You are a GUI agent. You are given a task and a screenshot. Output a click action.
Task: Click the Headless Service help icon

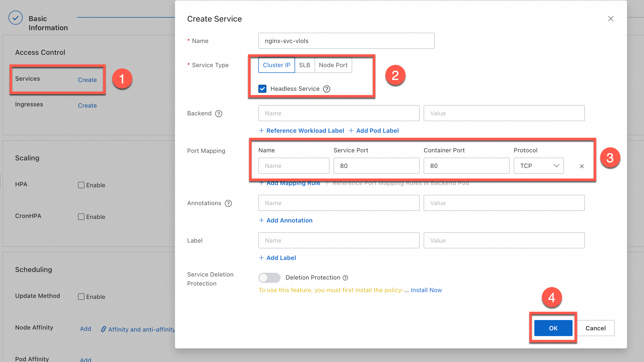point(327,89)
